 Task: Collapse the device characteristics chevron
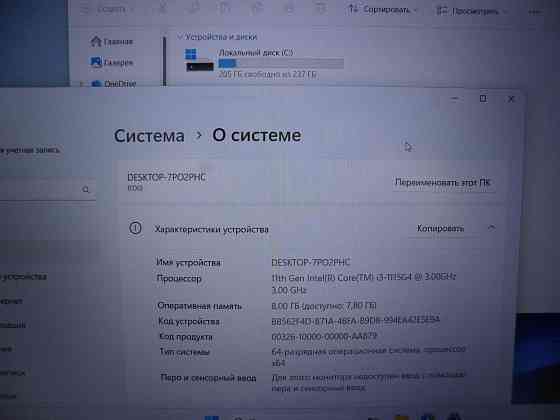tap(491, 228)
